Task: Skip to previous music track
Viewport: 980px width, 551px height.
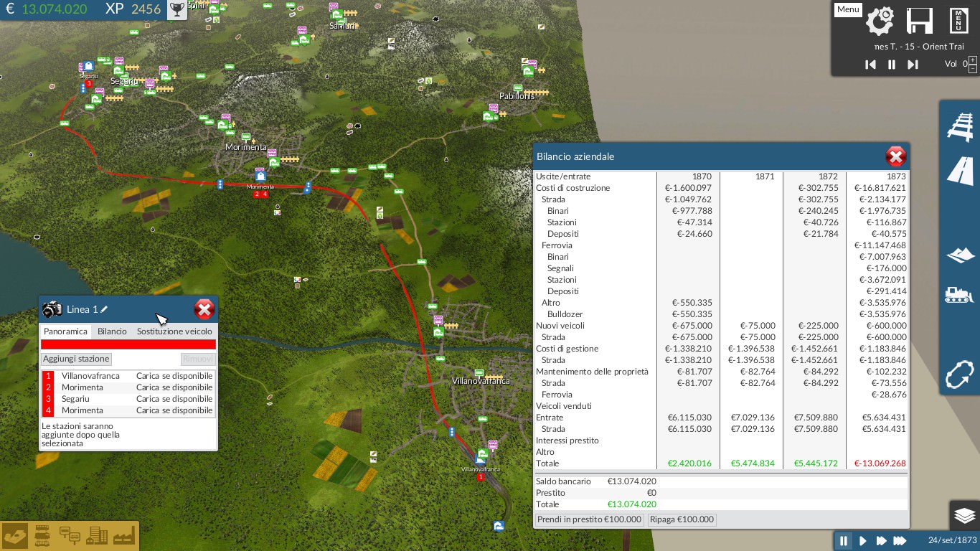Action: tap(870, 65)
